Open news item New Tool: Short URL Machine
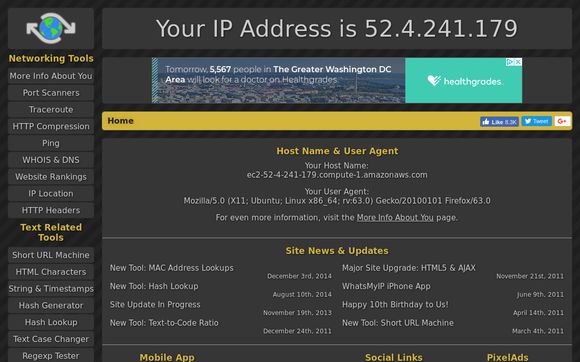 pyautogui.click(x=398, y=323)
